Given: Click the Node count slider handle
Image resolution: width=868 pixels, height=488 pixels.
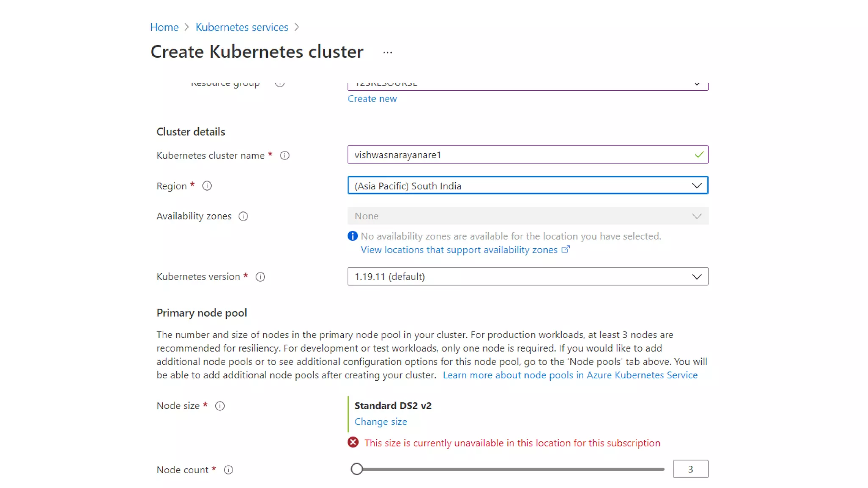Looking at the screenshot, I should pos(357,469).
